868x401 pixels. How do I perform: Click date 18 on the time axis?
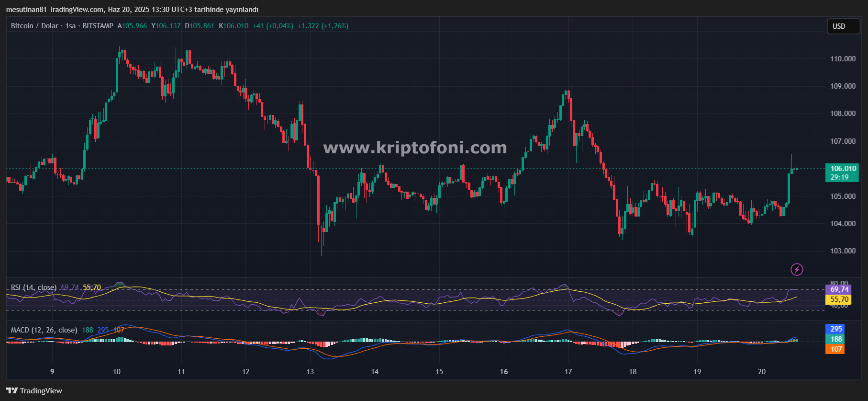(633, 372)
